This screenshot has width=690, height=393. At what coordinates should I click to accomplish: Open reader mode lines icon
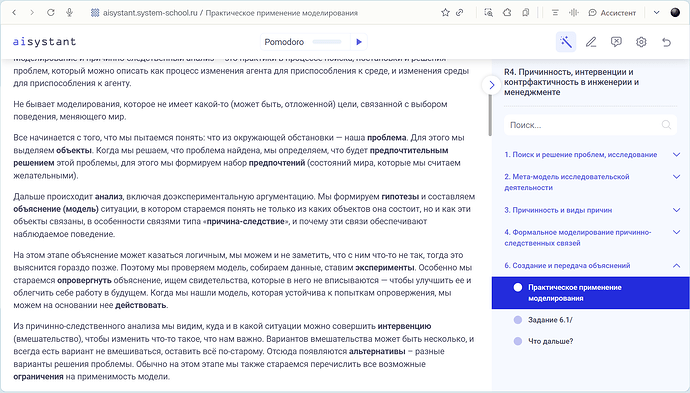point(555,13)
